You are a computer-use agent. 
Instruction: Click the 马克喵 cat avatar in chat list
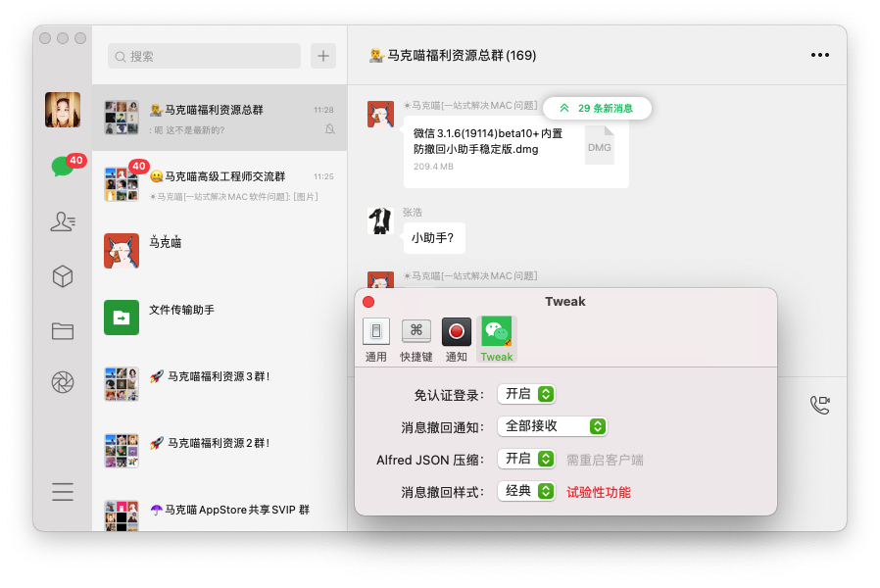click(122, 251)
